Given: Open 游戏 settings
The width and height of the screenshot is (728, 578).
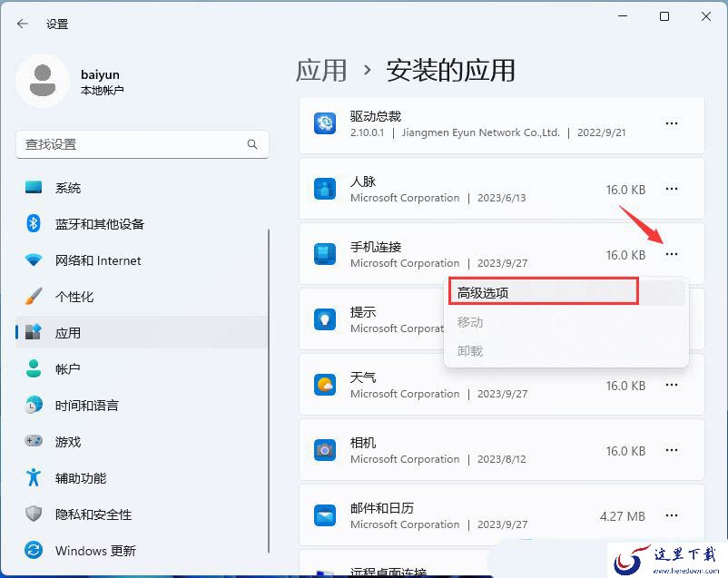Looking at the screenshot, I should (x=143, y=442).
